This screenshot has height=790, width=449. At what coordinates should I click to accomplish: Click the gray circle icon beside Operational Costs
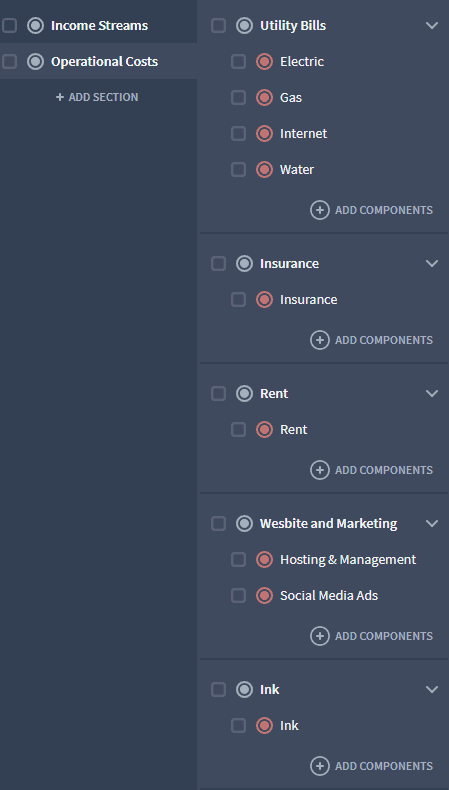[x=35, y=61]
